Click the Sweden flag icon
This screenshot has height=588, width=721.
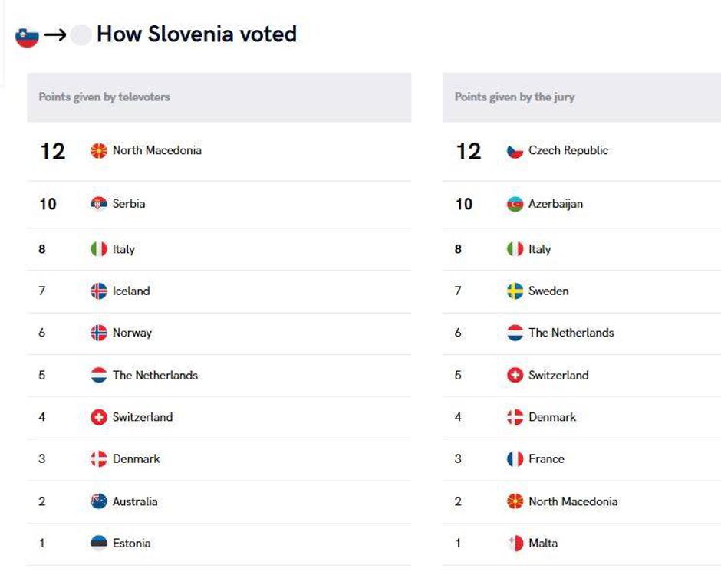515,291
